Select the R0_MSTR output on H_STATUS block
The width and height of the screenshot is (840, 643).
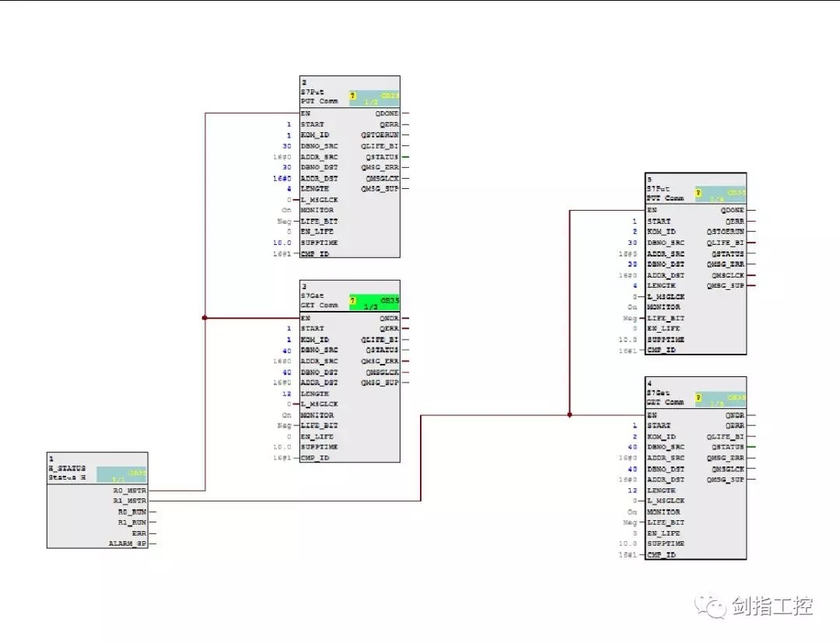coord(131,491)
